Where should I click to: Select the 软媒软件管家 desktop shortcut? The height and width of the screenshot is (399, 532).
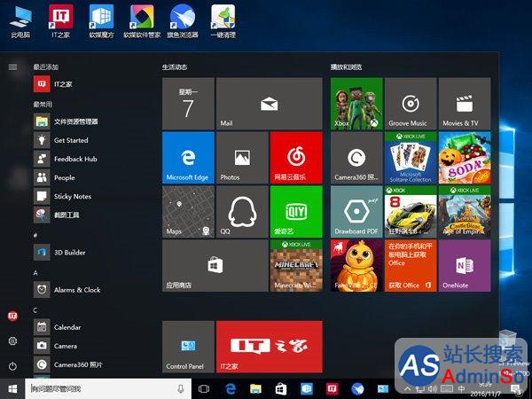pos(142,21)
